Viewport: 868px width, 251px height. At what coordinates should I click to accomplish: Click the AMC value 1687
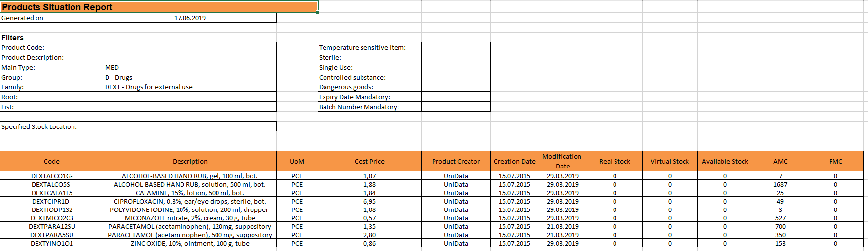tap(780, 184)
